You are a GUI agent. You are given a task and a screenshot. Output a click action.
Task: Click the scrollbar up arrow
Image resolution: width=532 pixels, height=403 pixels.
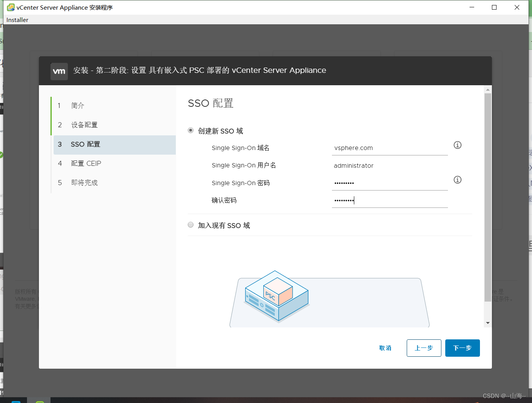(x=488, y=89)
